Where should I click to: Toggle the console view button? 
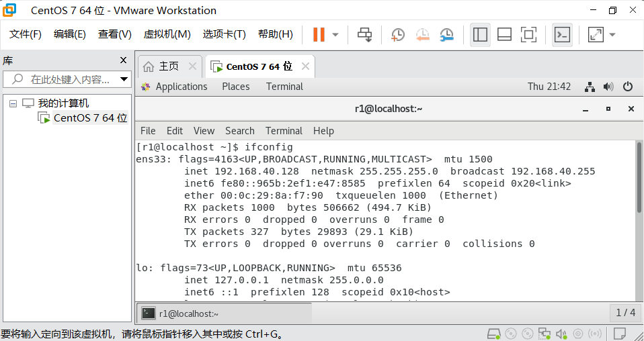pos(562,35)
